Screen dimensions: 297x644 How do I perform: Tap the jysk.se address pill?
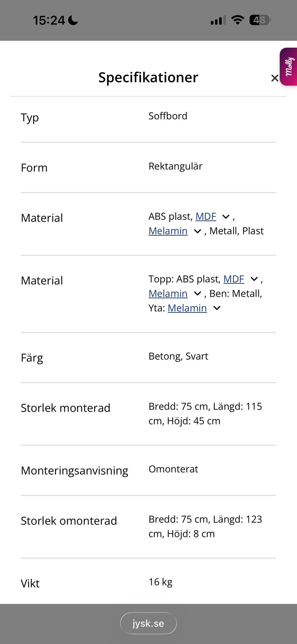tap(148, 623)
